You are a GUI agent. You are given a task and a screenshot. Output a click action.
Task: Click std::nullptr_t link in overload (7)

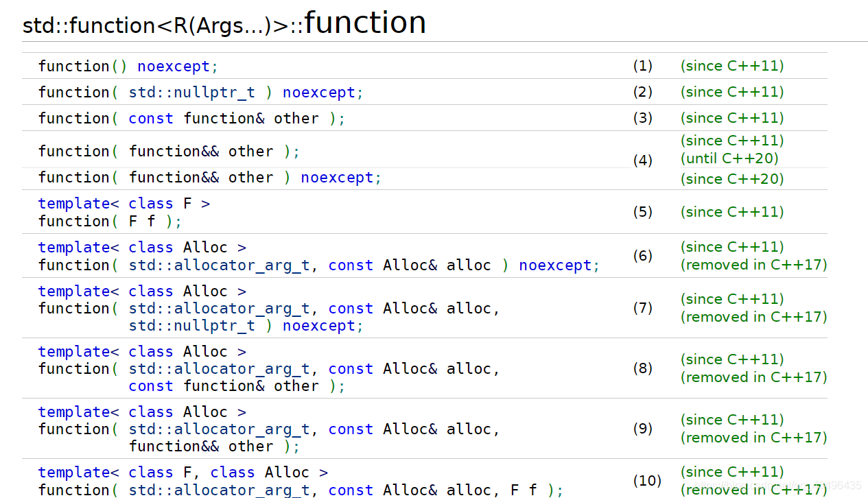point(191,326)
